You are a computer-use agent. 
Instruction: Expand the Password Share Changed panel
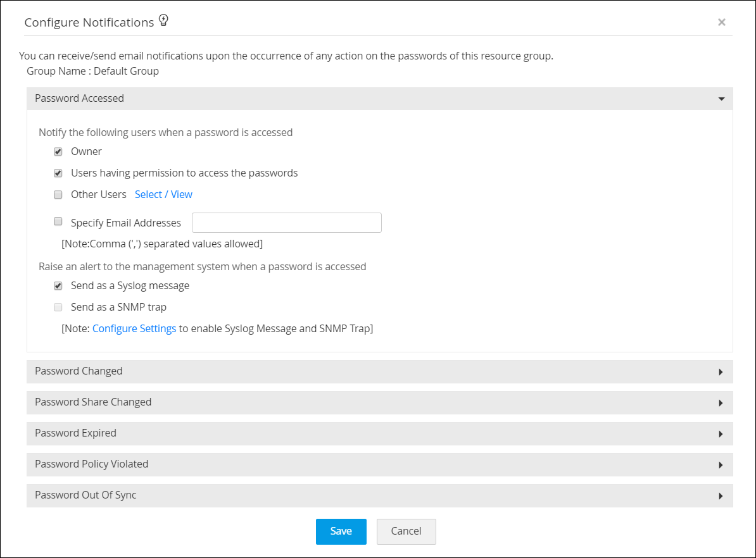click(379, 402)
